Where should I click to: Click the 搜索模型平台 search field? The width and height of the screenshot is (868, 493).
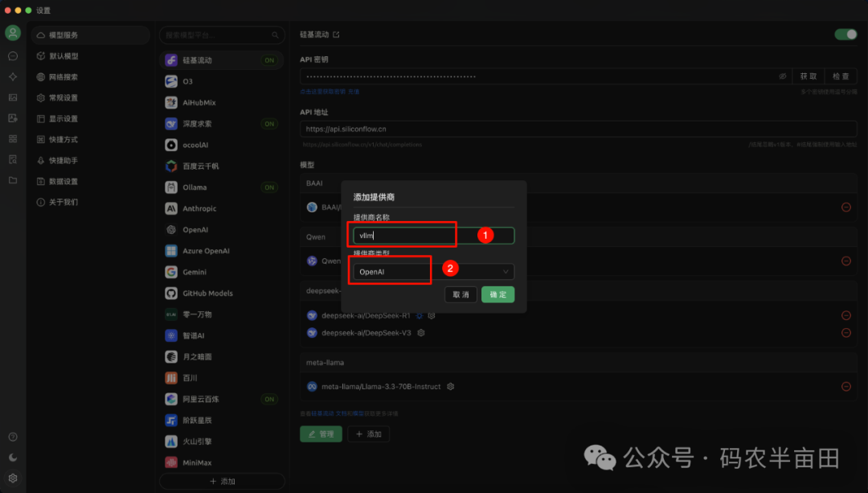pyautogui.click(x=222, y=35)
